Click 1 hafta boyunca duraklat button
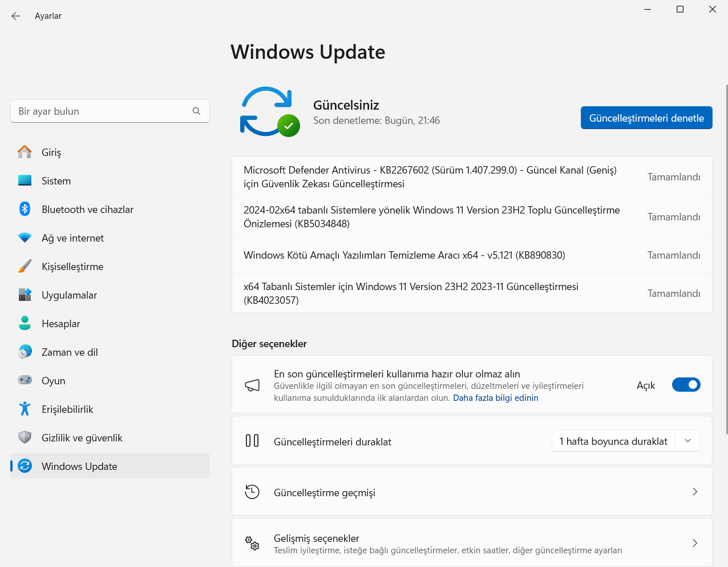The height and width of the screenshot is (567, 728). [x=613, y=441]
